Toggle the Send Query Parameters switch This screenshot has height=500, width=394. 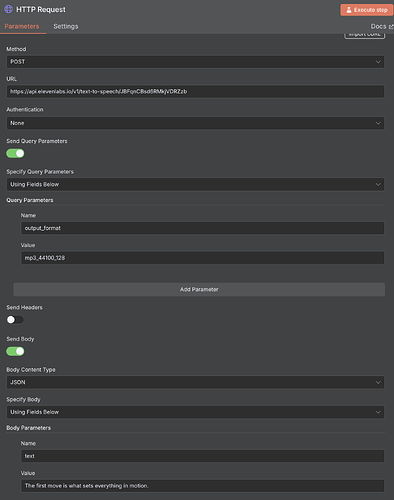[15, 153]
